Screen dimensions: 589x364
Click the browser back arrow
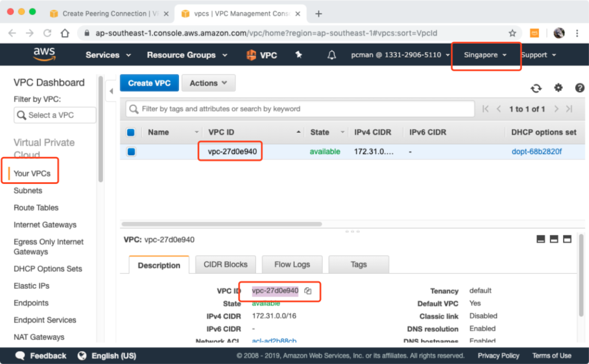12,33
